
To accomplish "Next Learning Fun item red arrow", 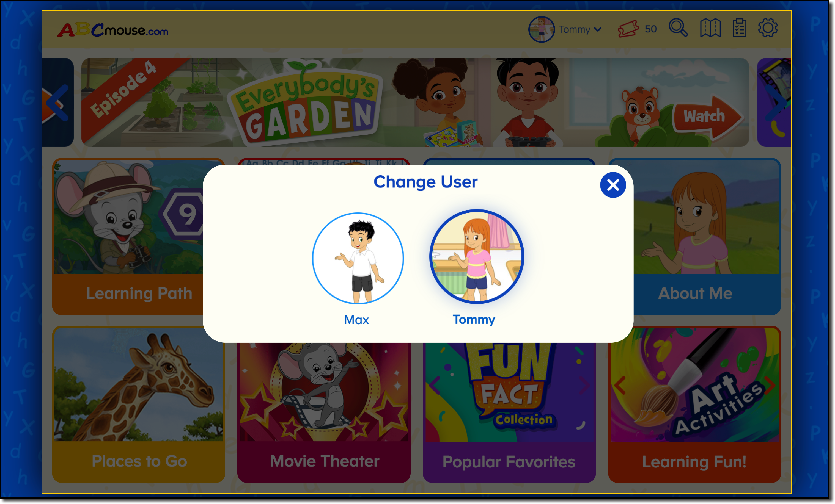I will pyautogui.click(x=770, y=385).
